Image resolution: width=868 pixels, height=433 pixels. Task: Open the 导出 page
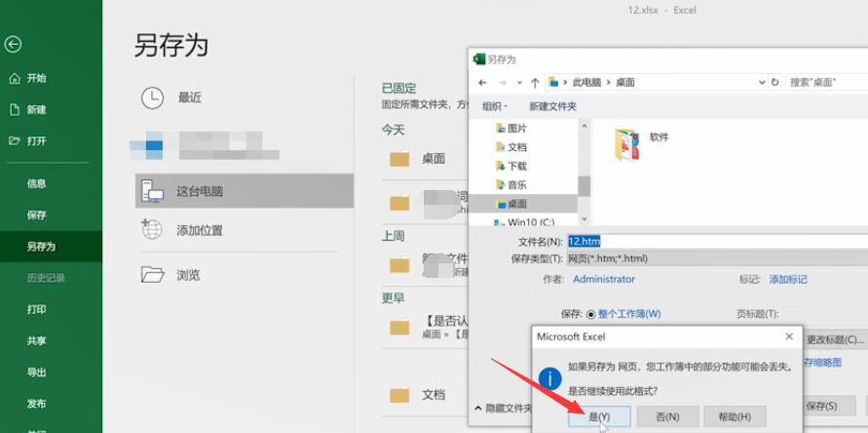[37, 373]
